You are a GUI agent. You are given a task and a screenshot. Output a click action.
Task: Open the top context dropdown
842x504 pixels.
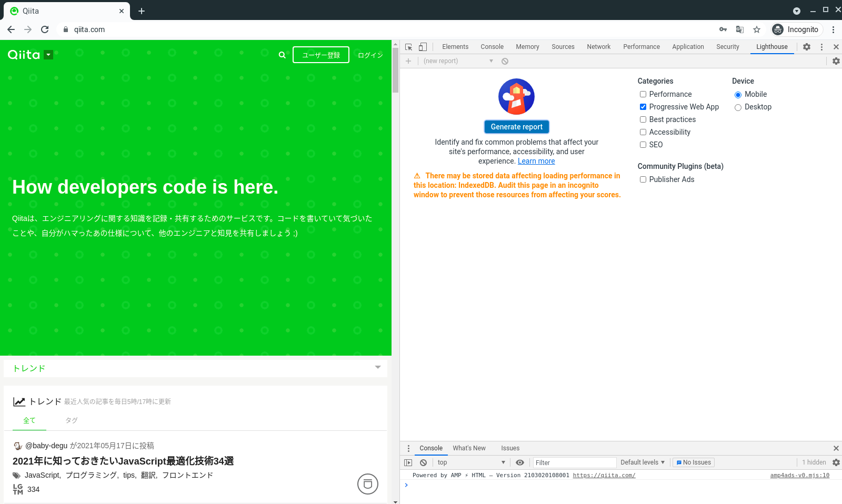click(471, 462)
